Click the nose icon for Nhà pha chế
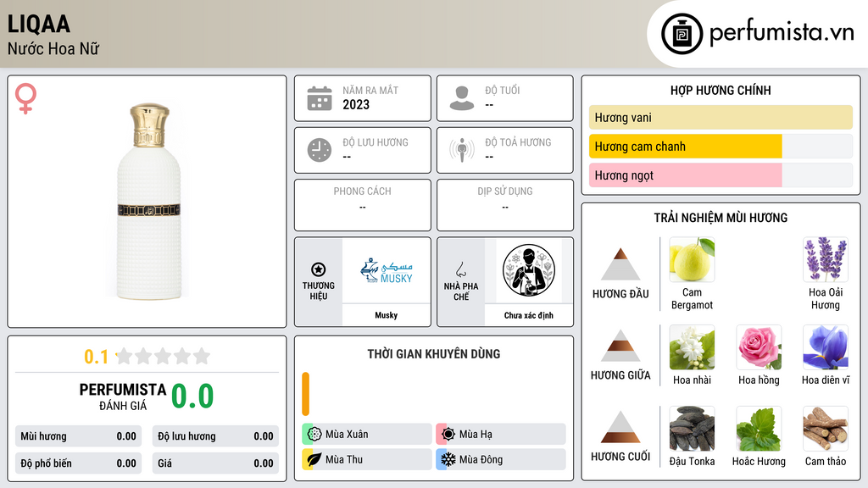Viewport: 868px width, 488px height. tap(460, 269)
